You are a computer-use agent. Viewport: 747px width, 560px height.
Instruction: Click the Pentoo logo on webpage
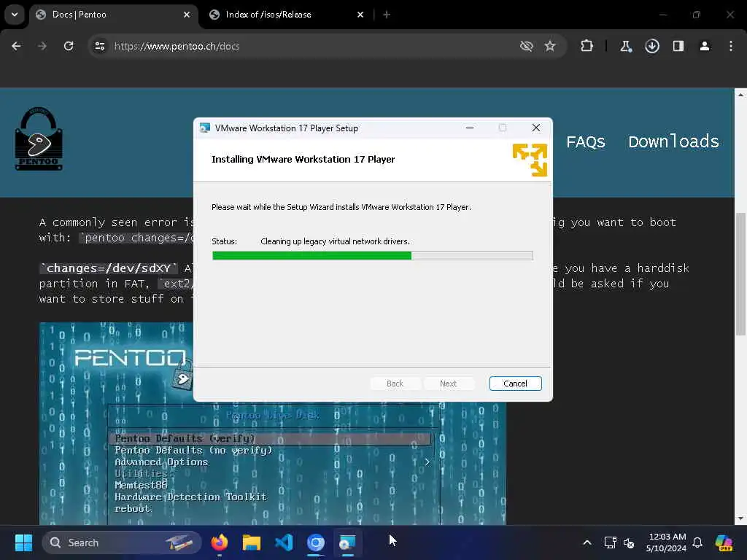pos(39,139)
